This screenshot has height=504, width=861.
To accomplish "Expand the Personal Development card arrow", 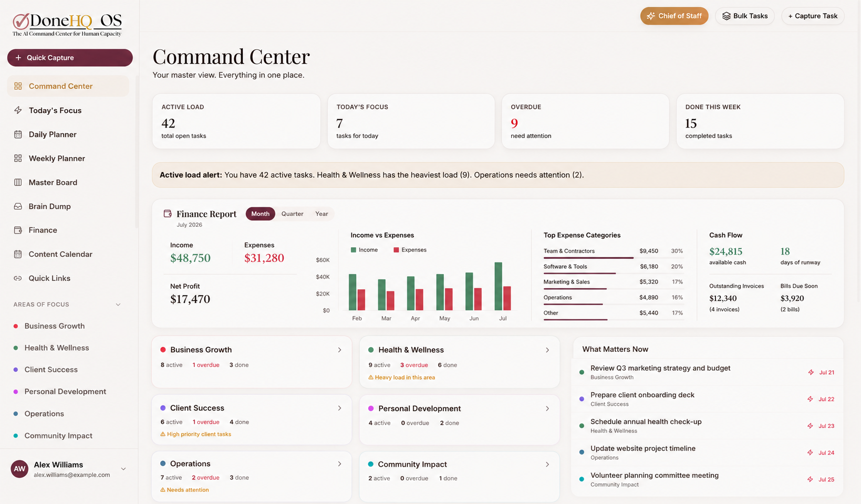I will [547, 408].
